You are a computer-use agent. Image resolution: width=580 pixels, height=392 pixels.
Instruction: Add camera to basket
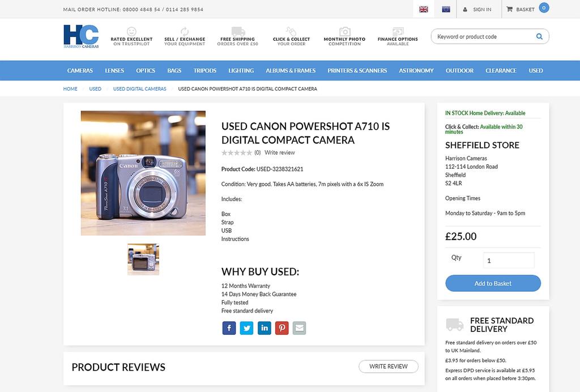[x=493, y=283]
